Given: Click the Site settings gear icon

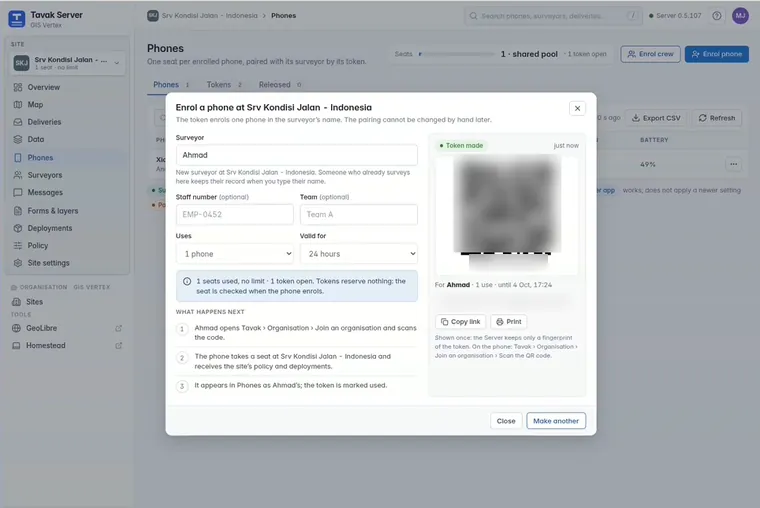Looking at the screenshot, I should [18, 263].
